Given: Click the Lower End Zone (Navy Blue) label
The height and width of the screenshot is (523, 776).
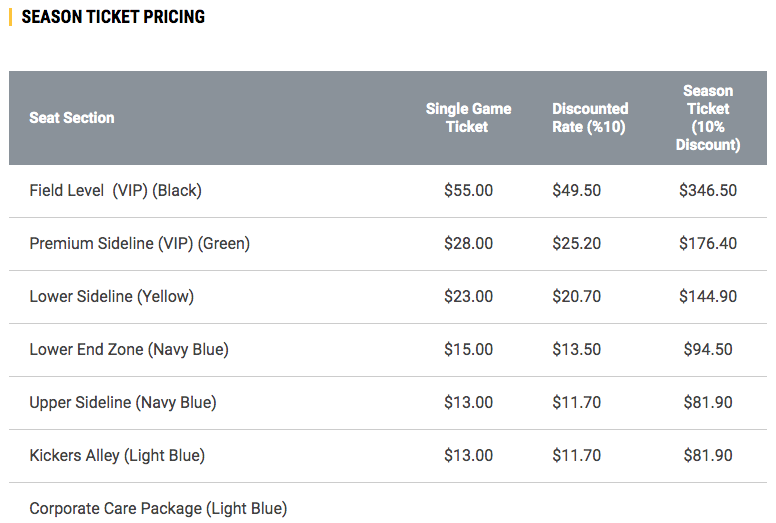Looking at the screenshot, I should 129,349.
